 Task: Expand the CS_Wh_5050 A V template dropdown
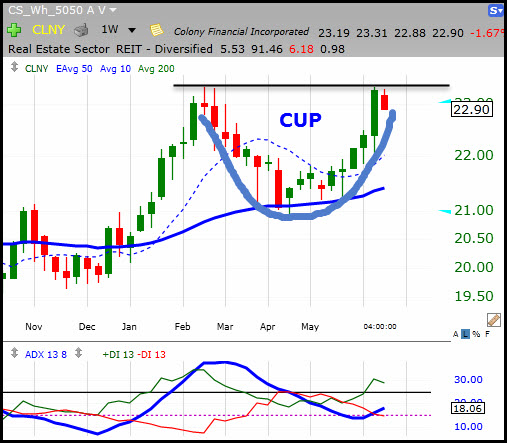pos(113,10)
